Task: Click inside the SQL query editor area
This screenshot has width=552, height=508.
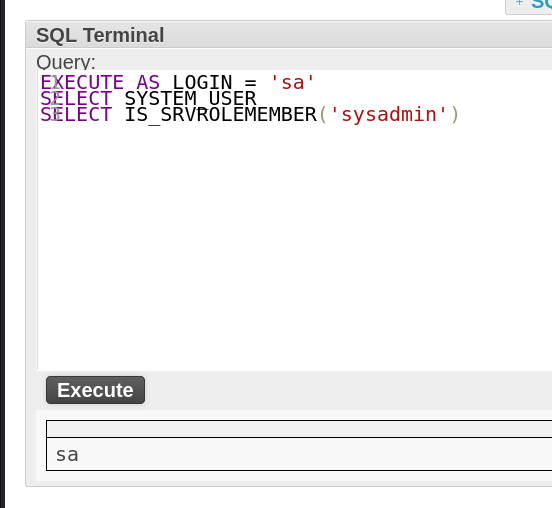Action: 294,220
